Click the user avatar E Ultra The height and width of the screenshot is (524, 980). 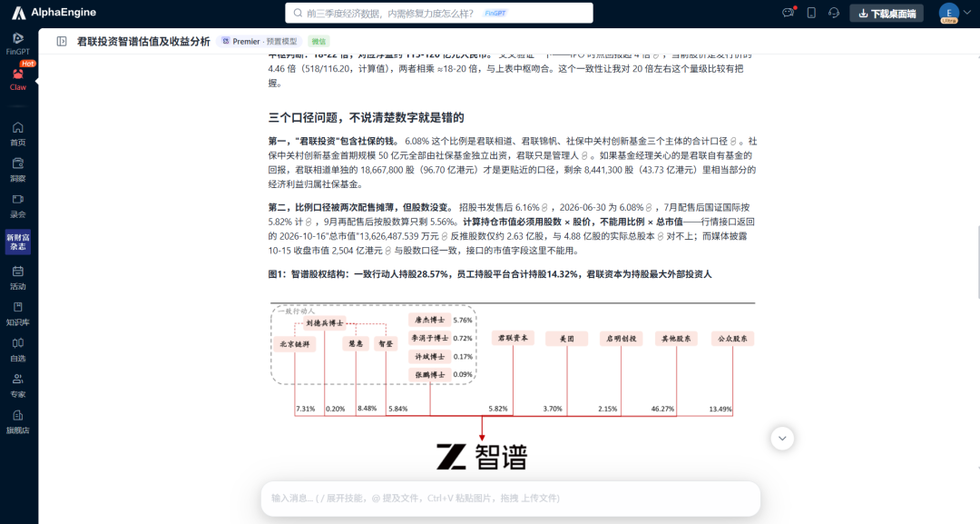949,13
